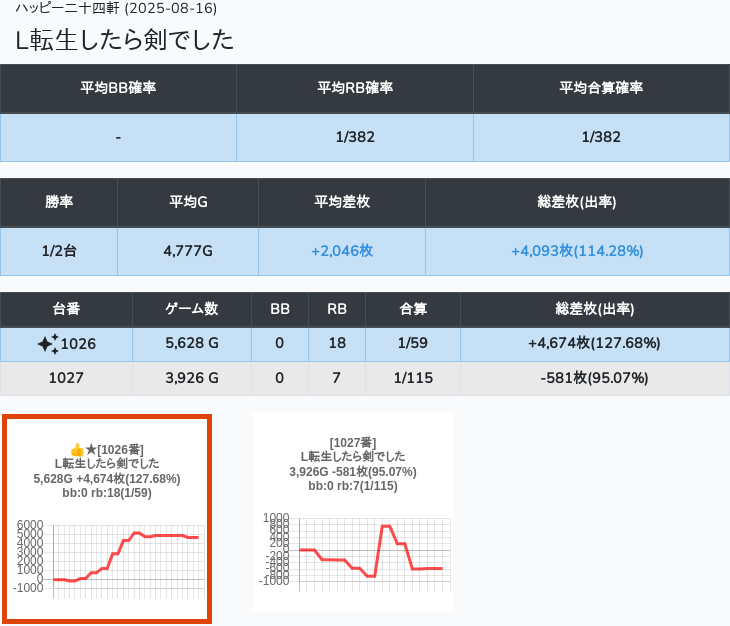
Task: Click the L転生したら剣でした page heading
Action: click(x=125, y=40)
